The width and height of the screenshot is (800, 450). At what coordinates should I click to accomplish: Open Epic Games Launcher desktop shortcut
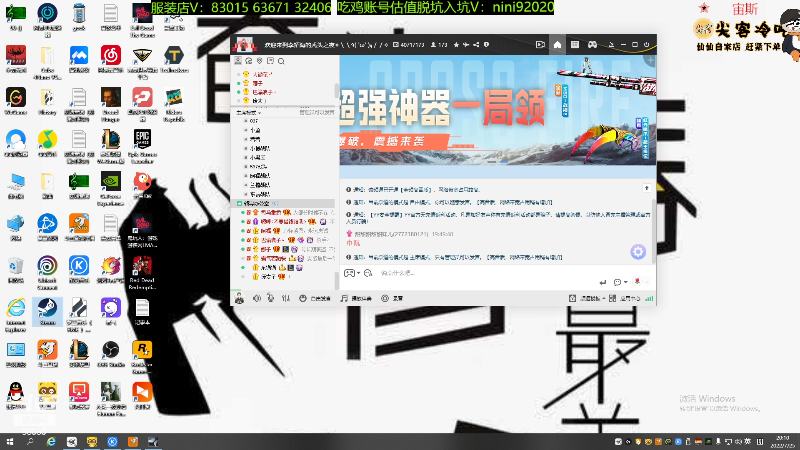tap(142, 146)
